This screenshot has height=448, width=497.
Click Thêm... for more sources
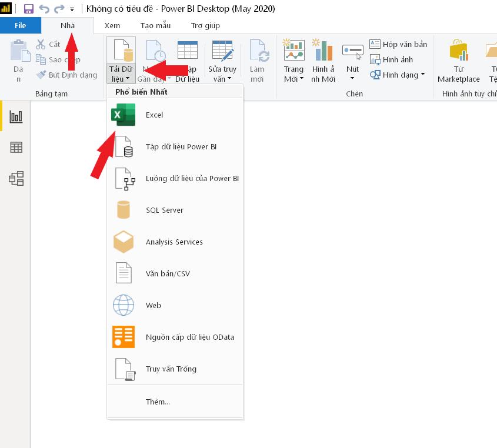(x=175, y=402)
